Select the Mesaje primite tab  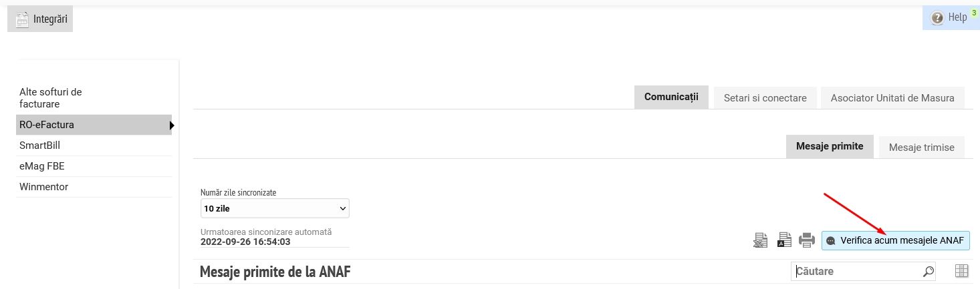tap(830, 146)
